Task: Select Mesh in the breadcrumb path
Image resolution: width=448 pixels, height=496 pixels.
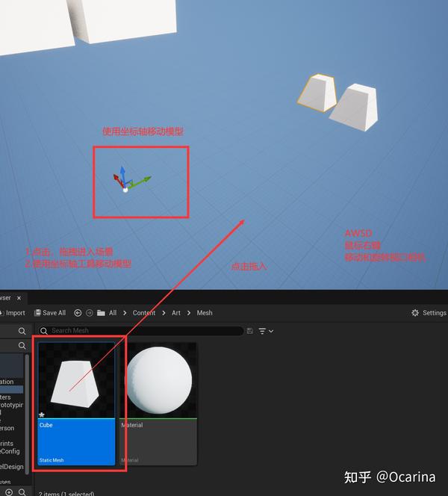Action: 205,313
